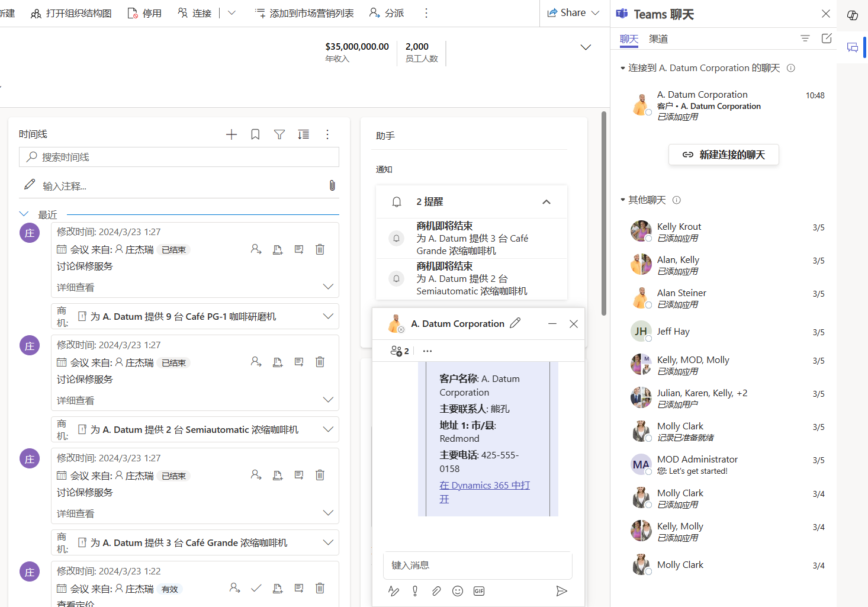The width and height of the screenshot is (868, 607).
Task: Expand opportunity 2 台 Semiautomatic row
Action: (328, 429)
